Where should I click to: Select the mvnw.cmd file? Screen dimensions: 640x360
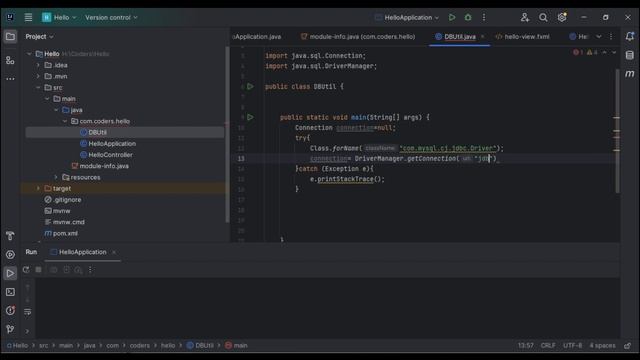click(x=68, y=222)
